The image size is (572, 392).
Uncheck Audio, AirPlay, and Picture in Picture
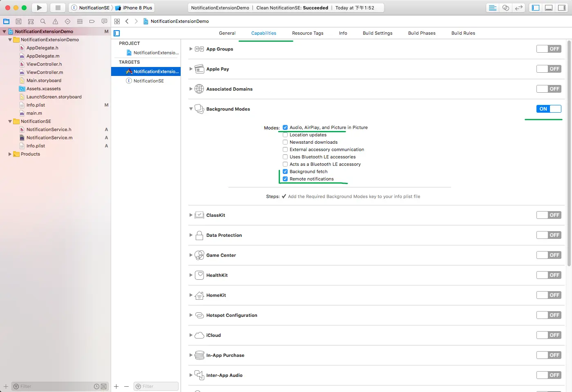pyautogui.click(x=285, y=127)
